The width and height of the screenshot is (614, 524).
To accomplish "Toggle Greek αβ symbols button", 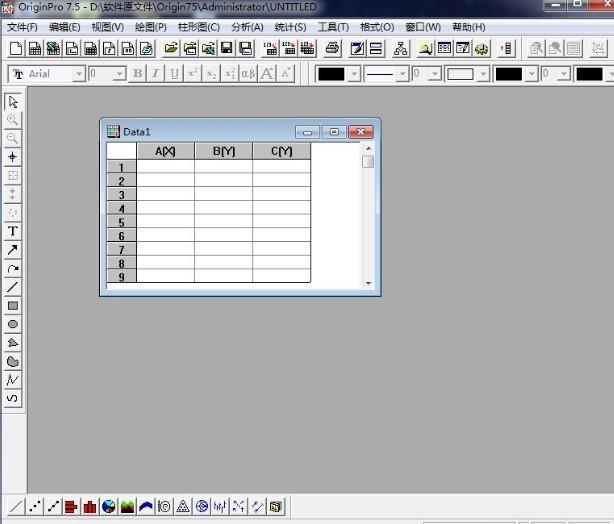I will click(x=248, y=74).
